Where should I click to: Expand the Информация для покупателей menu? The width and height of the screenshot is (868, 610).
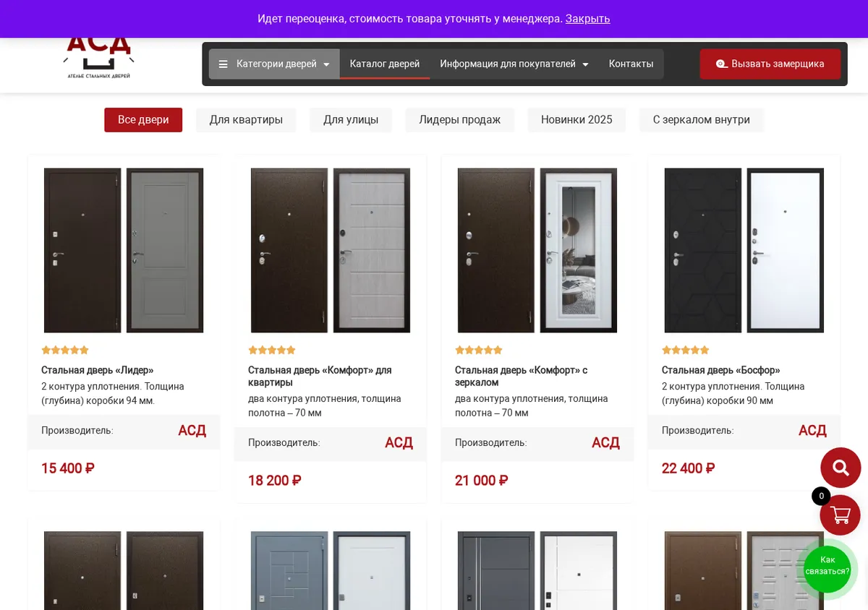(x=514, y=64)
